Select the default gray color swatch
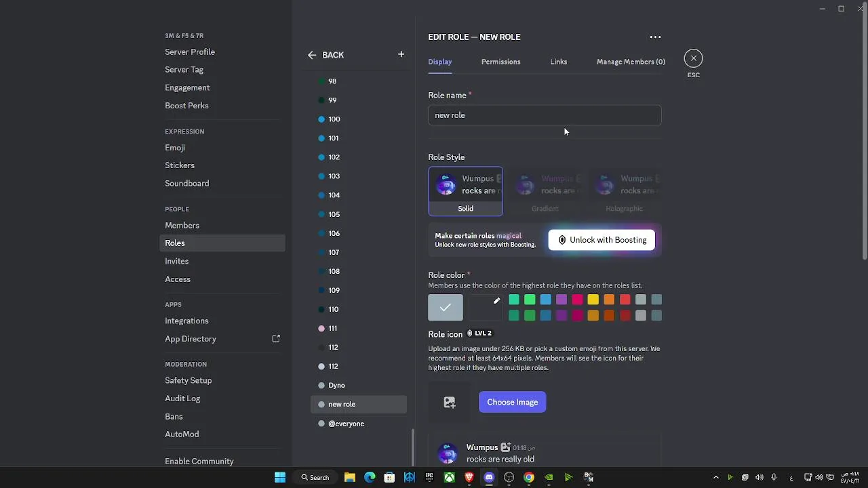 coord(446,308)
